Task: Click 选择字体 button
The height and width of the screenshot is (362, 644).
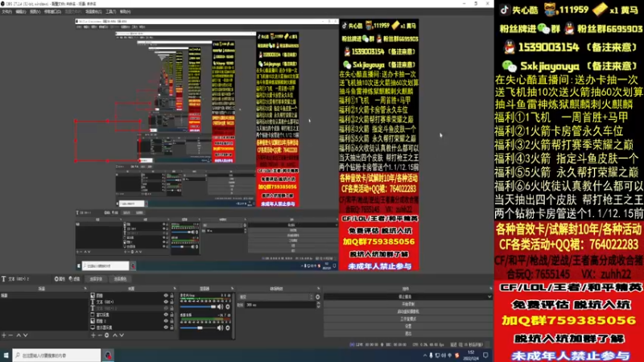Action: click(x=96, y=279)
